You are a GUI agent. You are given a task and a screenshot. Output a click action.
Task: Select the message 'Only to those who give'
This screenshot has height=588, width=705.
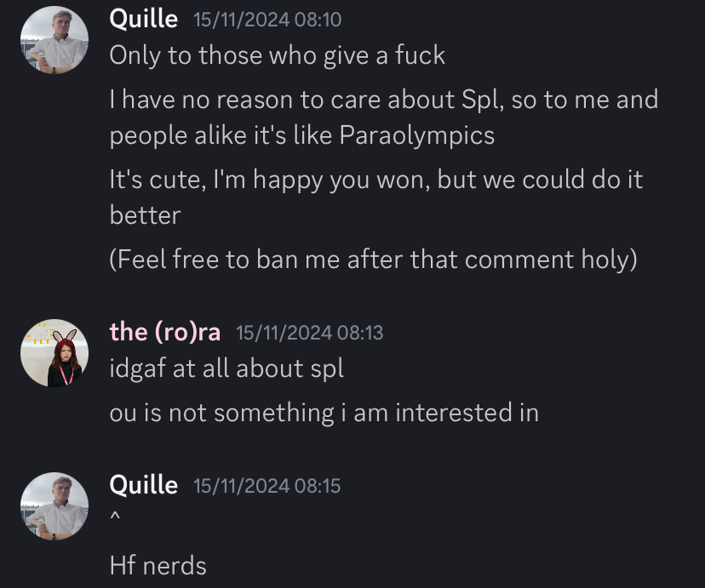(277, 55)
